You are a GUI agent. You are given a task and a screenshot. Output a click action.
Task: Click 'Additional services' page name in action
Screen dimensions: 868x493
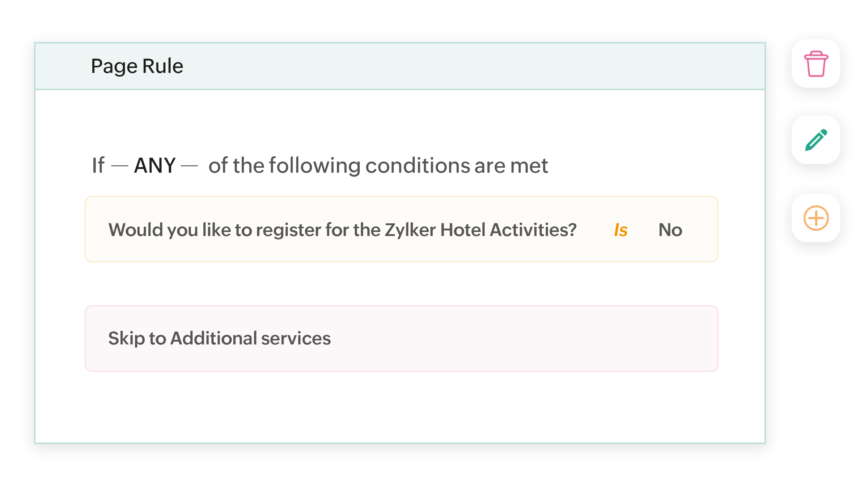(250, 338)
